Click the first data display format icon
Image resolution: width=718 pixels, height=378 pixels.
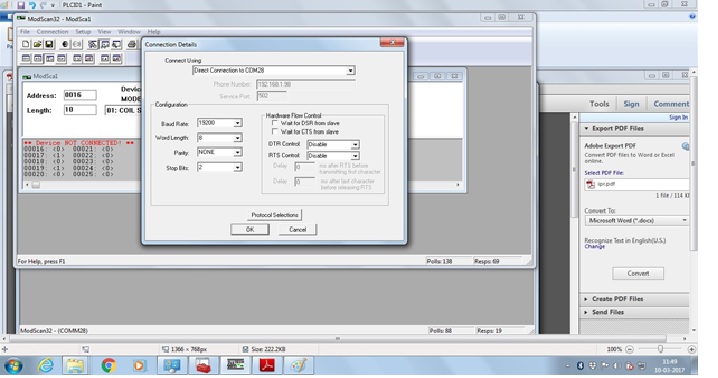point(26,58)
